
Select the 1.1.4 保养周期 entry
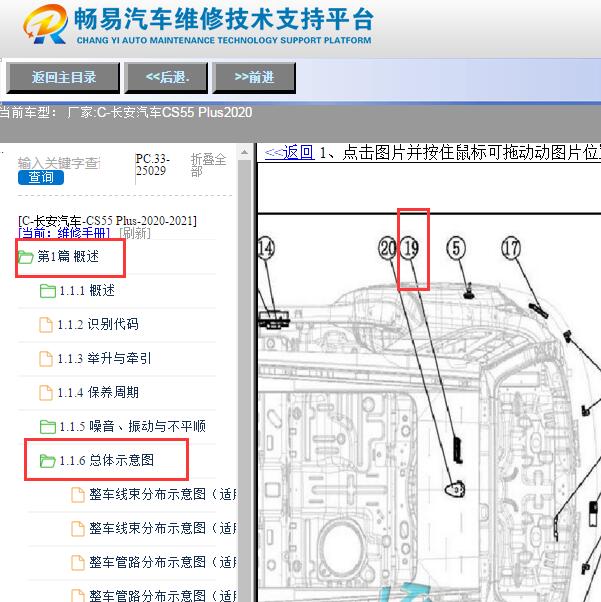[x=98, y=392]
